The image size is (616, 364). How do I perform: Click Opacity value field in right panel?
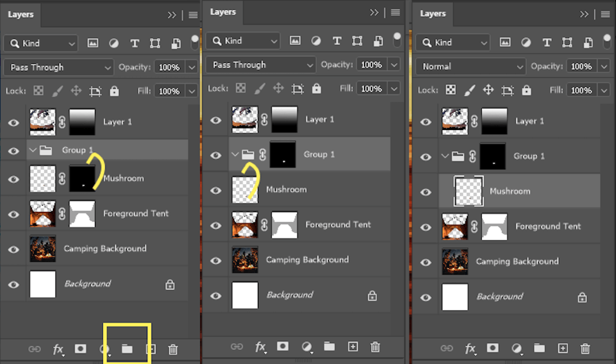(582, 67)
